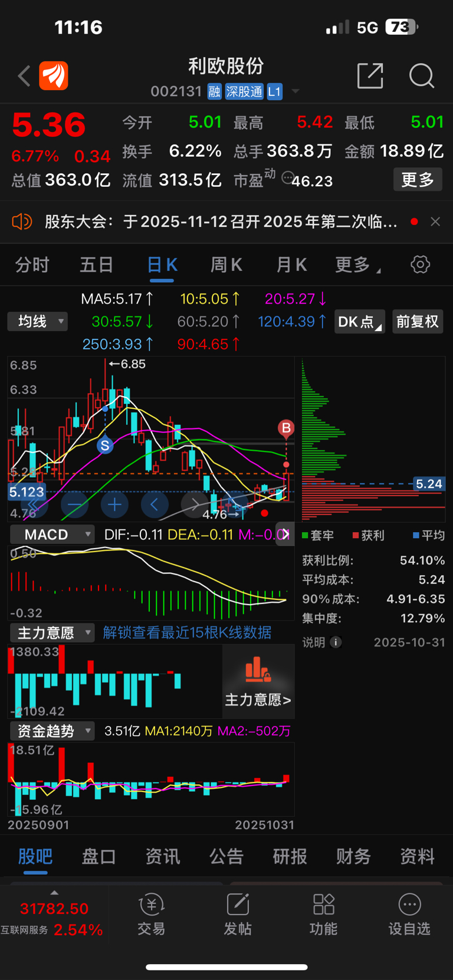Tap the double-left chart navigation icon
Screen dimensions: 453x980
(x=35, y=504)
